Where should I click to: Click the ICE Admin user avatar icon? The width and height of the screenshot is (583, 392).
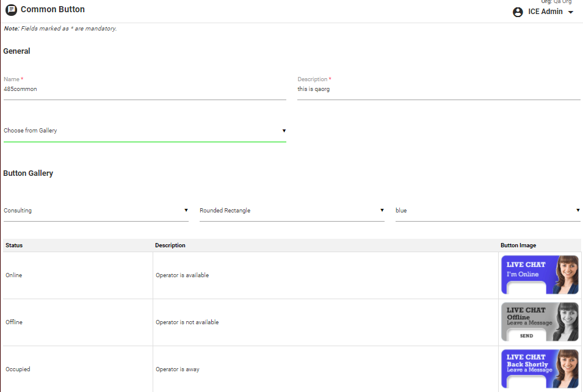518,12
